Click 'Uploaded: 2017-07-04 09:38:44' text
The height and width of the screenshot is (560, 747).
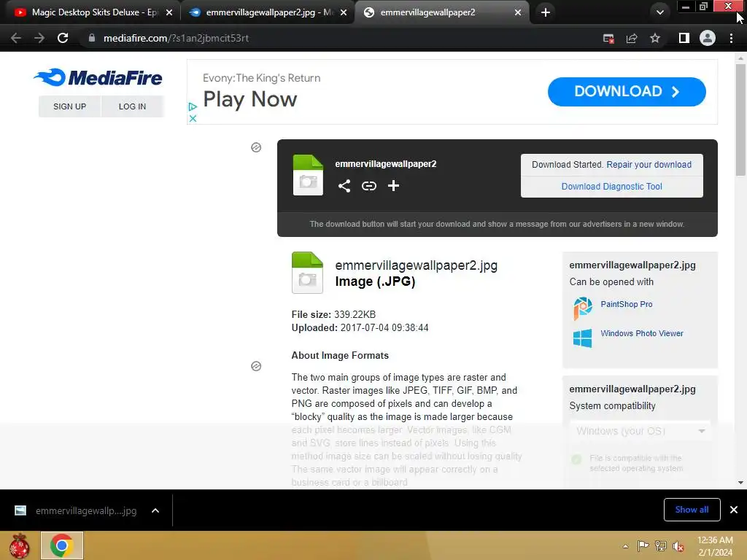coord(360,327)
